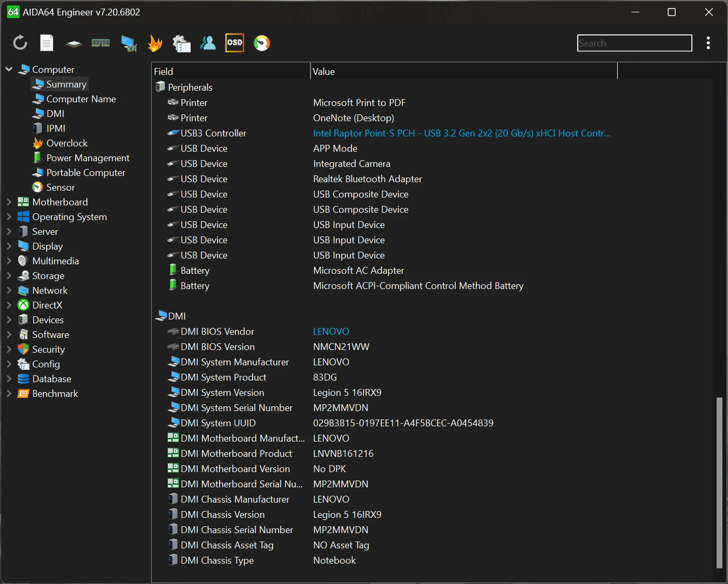Click the motherboard chip toolbar icon
Viewport: 728px width, 584px height.
pyautogui.click(x=74, y=44)
